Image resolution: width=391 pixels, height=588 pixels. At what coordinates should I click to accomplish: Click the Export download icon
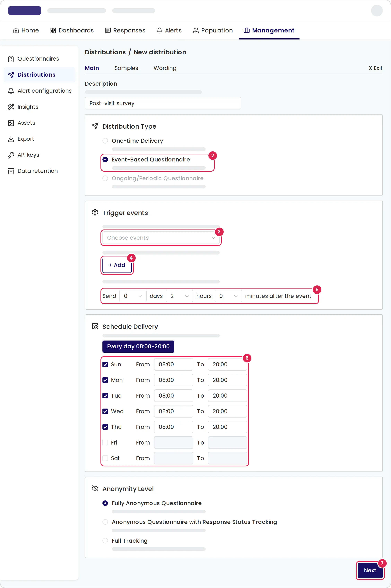click(x=11, y=139)
